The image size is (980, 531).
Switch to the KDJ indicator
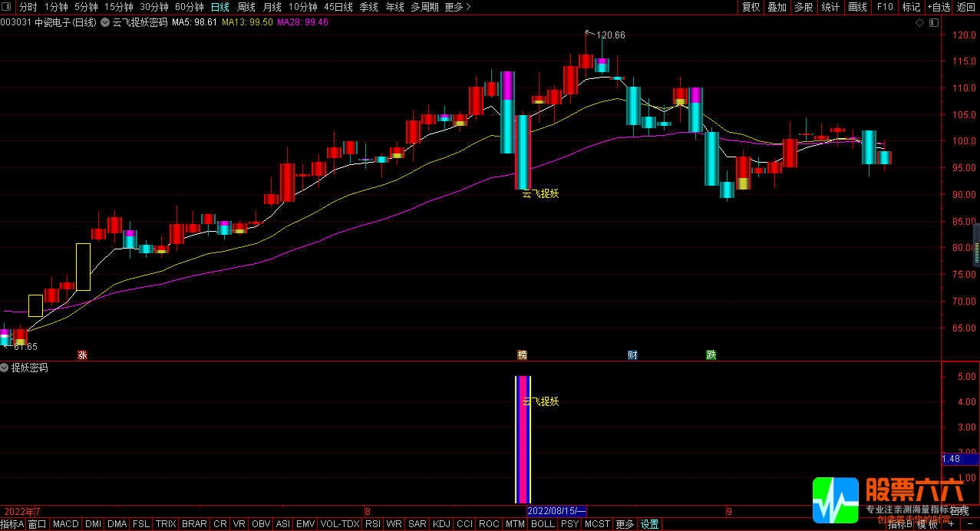441,524
